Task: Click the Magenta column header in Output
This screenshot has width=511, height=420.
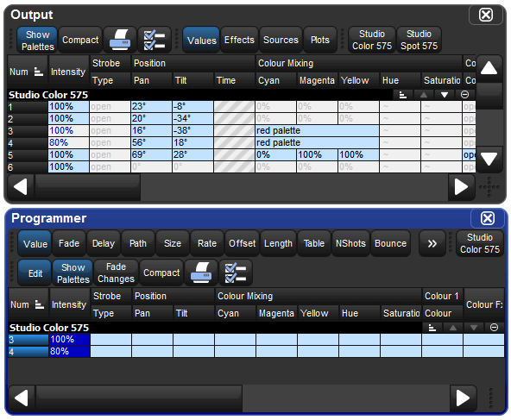Action: tap(317, 80)
